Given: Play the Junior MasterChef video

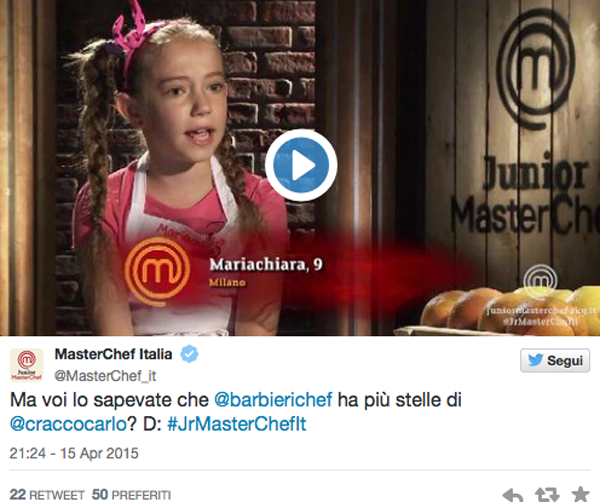Looking at the screenshot, I should tap(301, 165).
